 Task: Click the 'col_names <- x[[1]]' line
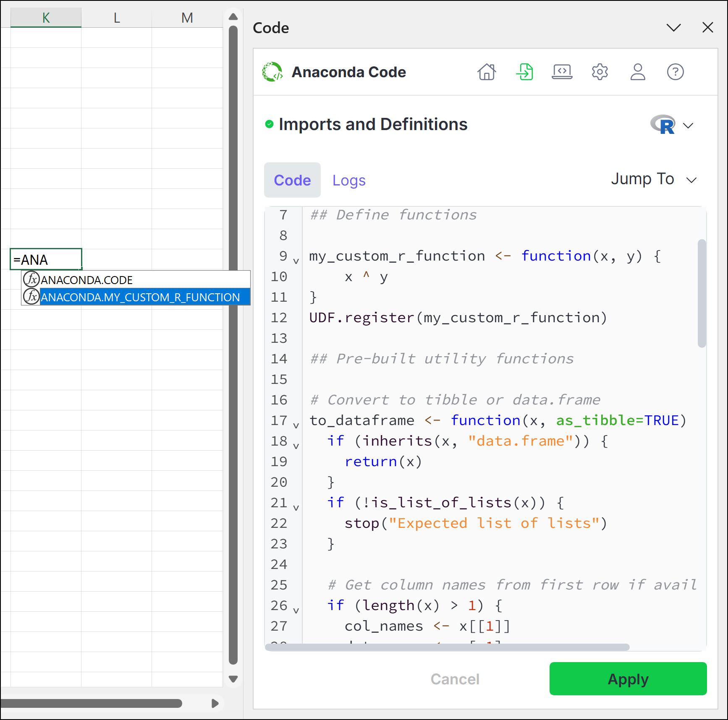point(427,626)
